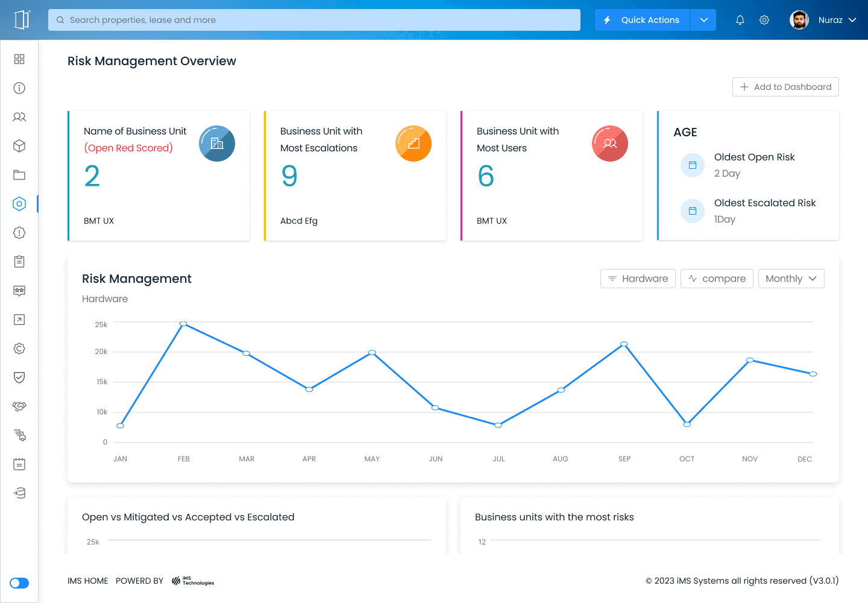Toggle the switch at sidebar bottom

[19, 583]
